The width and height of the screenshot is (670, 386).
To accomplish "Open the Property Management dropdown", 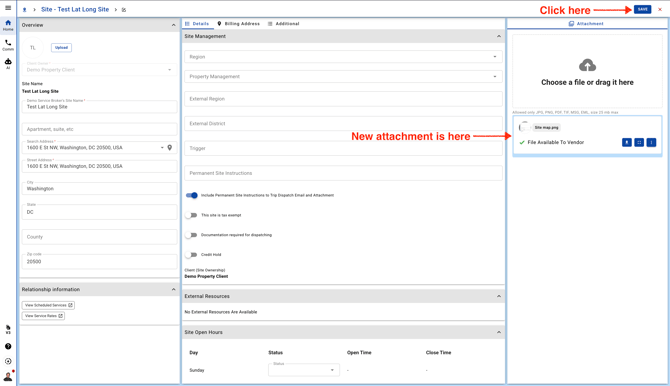I will (x=343, y=77).
